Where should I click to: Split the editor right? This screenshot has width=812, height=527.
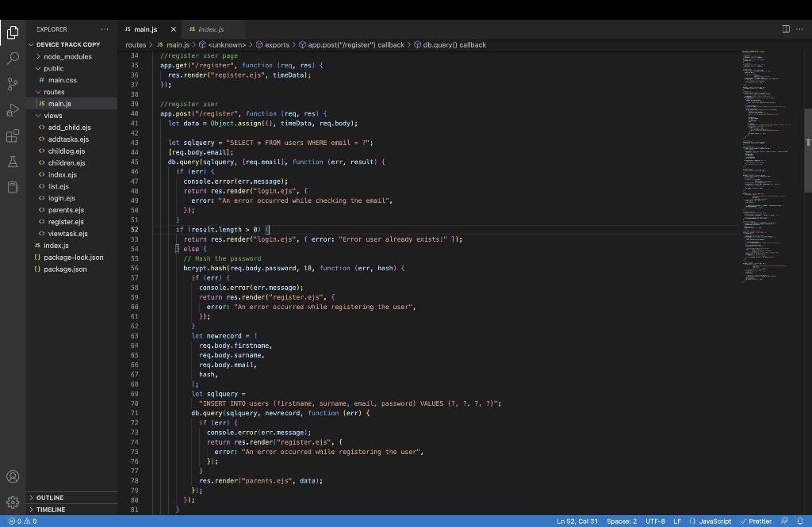tap(786, 29)
